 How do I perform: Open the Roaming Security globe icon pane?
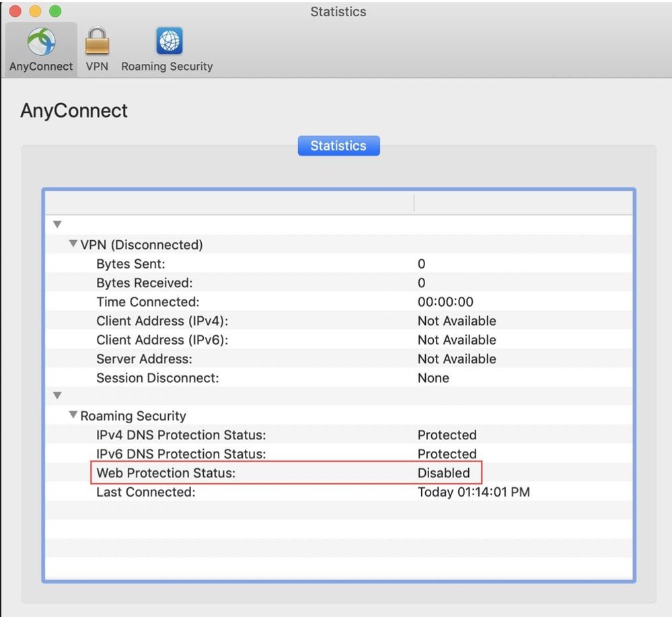170,41
